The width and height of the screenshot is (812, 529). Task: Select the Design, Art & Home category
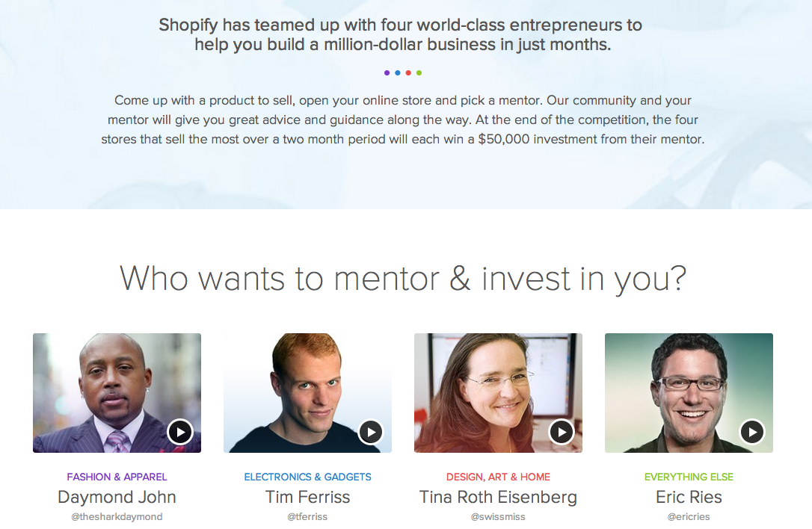498,477
